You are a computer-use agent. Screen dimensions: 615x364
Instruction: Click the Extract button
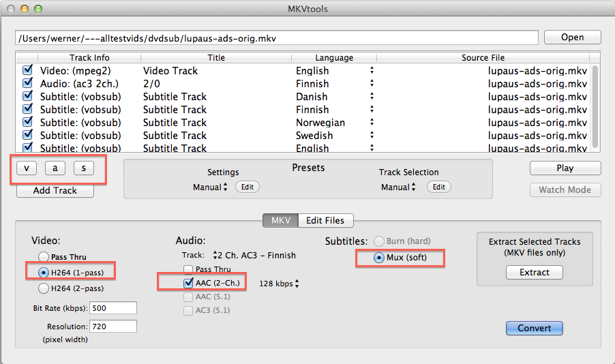pyautogui.click(x=534, y=272)
